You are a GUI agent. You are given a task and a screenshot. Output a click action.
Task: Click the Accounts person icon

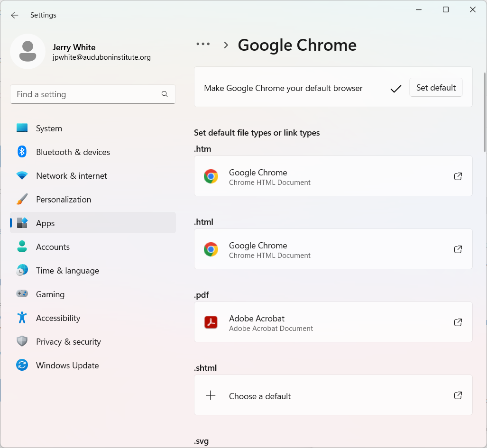(x=22, y=247)
